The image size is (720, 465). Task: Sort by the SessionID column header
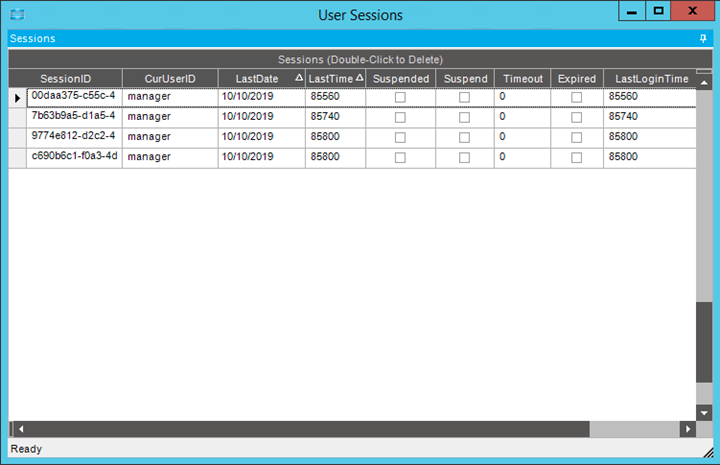tap(66, 78)
